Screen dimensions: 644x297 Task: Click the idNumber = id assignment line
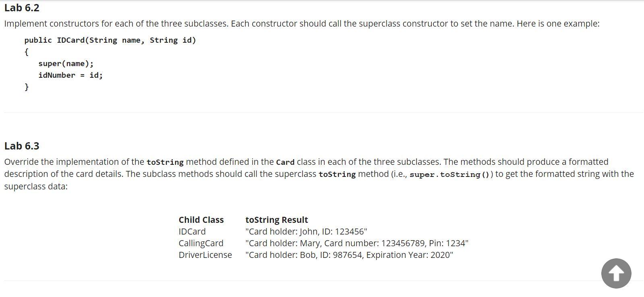click(x=70, y=75)
